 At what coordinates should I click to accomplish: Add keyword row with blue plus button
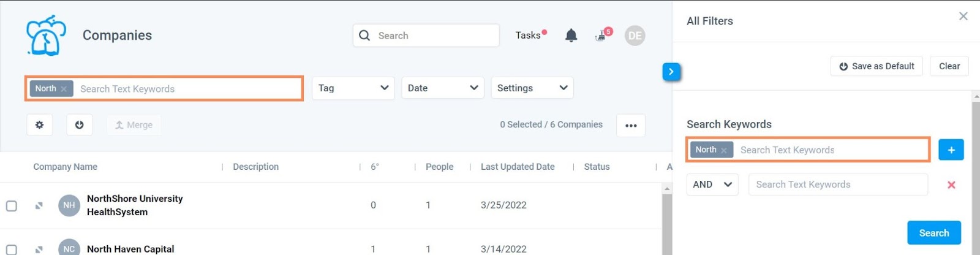pos(951,150)
